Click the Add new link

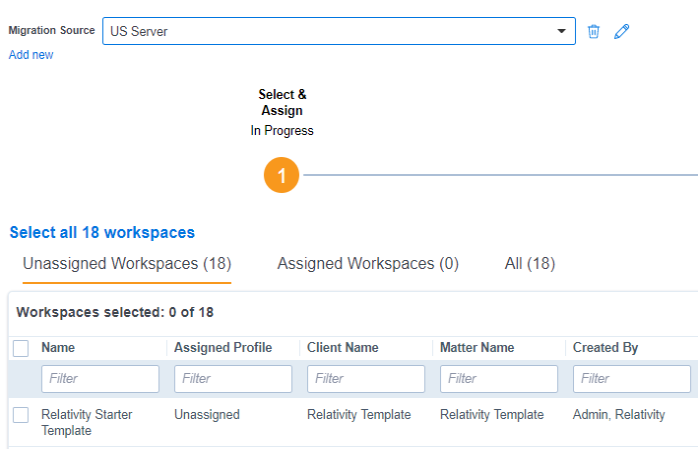(x=31, y=55)
